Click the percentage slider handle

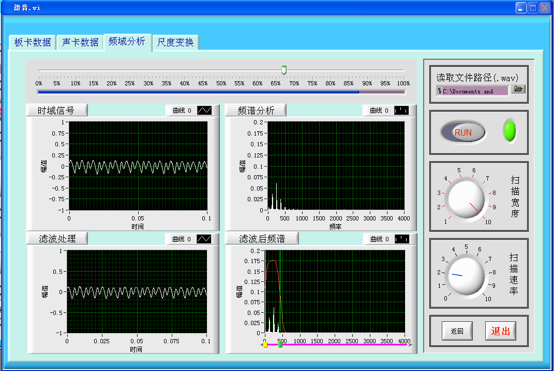coord(284,70)
